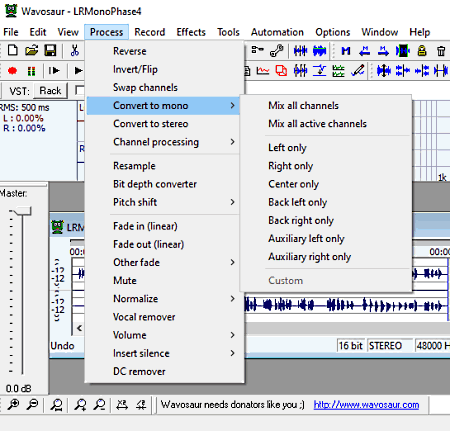Click the waveform scroll-left arrow
This screenshot has height=431, width=450.
79,328
